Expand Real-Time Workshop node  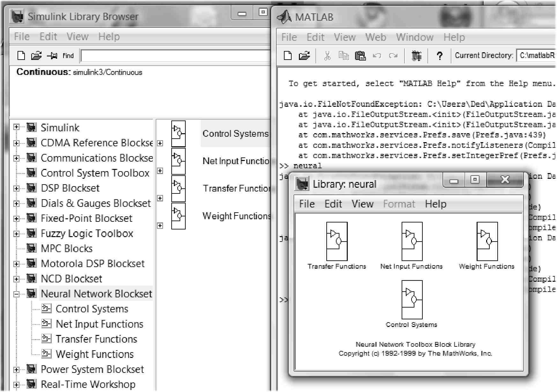(17, 385)
